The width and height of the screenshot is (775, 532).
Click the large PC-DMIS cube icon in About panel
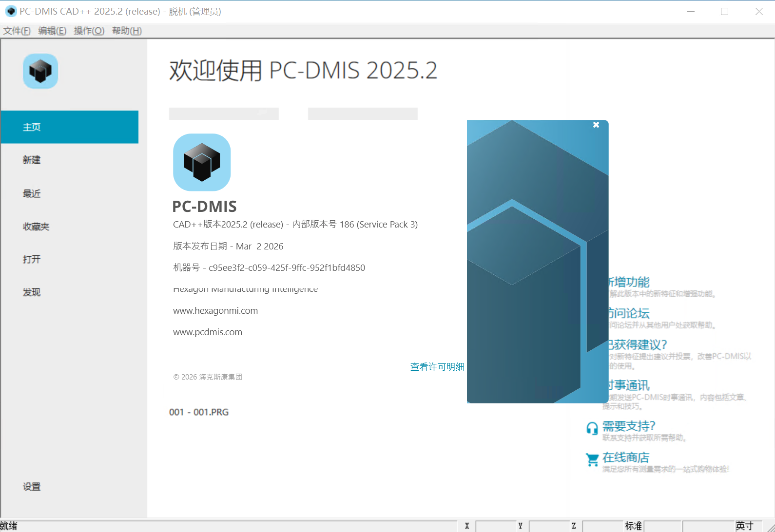point(202,162)
